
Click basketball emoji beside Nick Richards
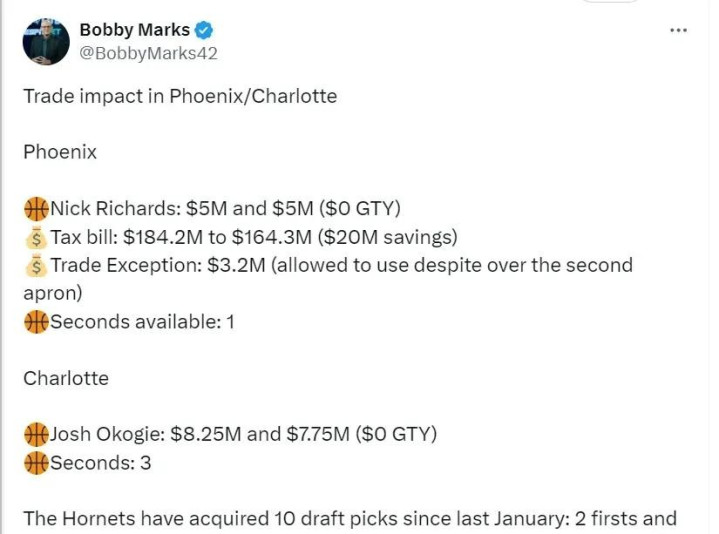pos(36,209)
